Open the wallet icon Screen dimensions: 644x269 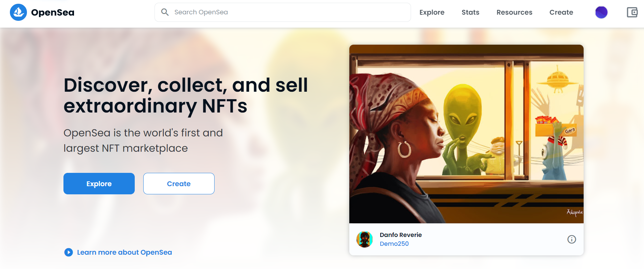pos(632,12)
